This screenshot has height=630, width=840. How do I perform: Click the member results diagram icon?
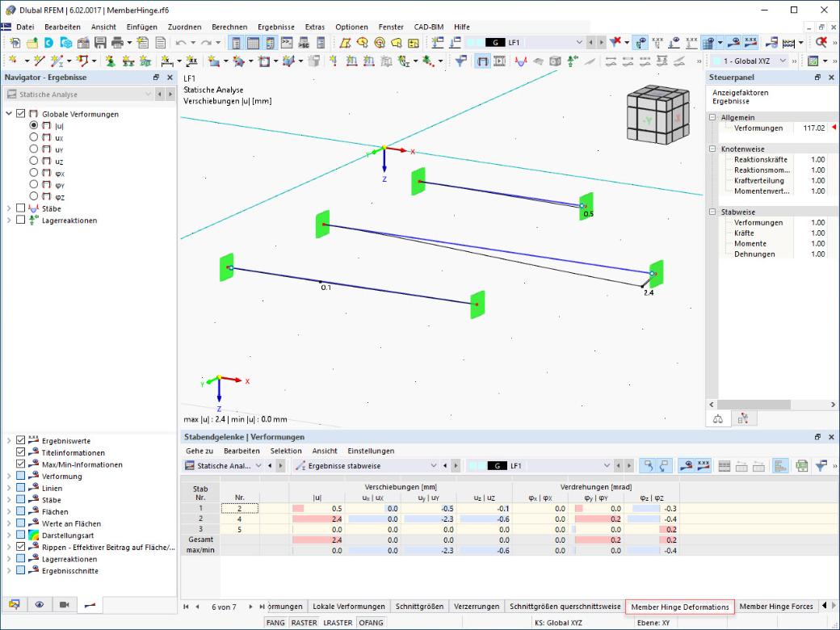tap(521, 61)
